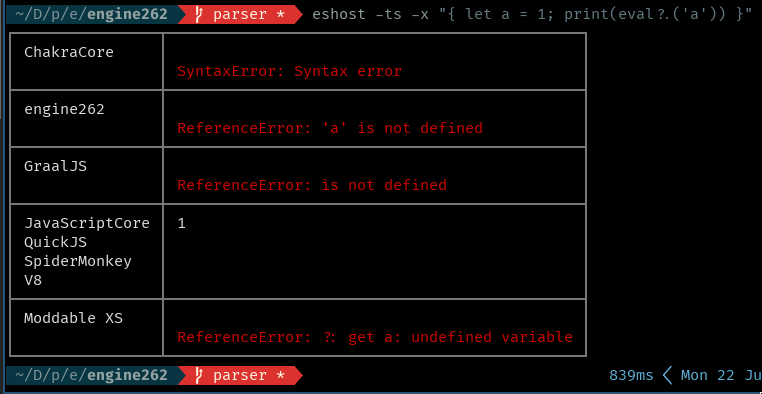This screenshot has height=394, width=762.
Task: Select the V8 engine name
Action: (33, 280)
